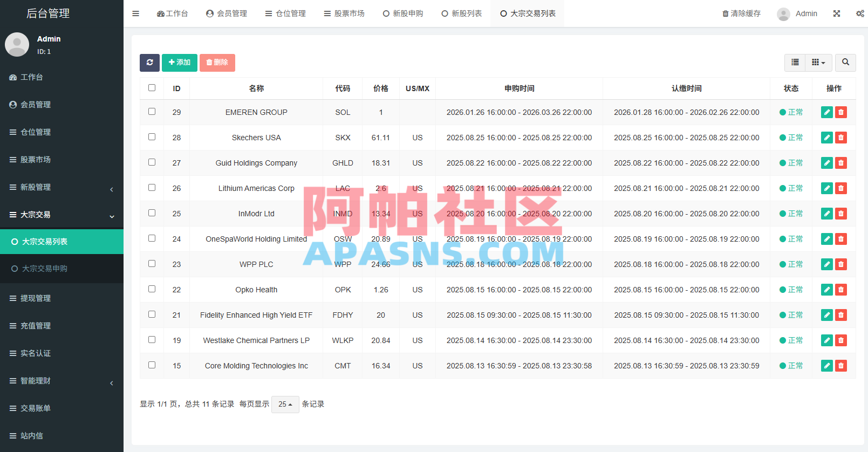Viewport: 868px width, 452px height.
Task: Delete the Fidelity Enhanced High Yield ETF row
Action: tap(841, 315)
